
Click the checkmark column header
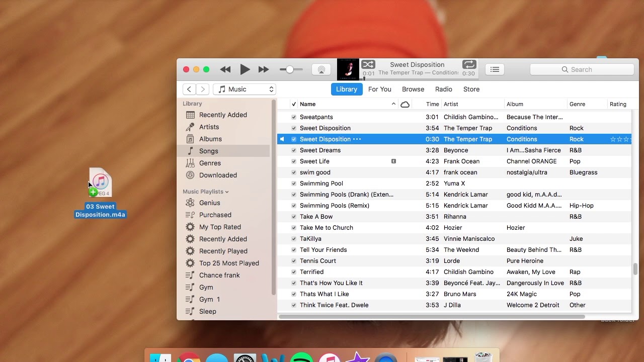point(294,104)
